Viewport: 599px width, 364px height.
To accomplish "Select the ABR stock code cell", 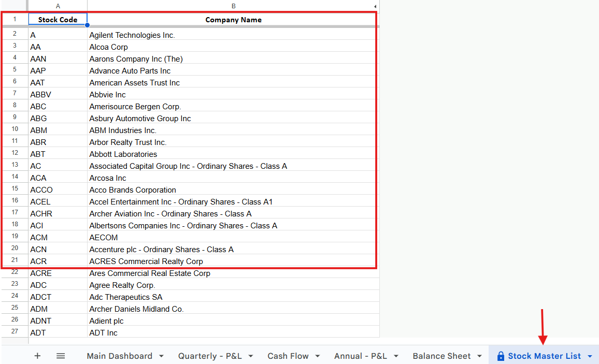I will point(58,142).
